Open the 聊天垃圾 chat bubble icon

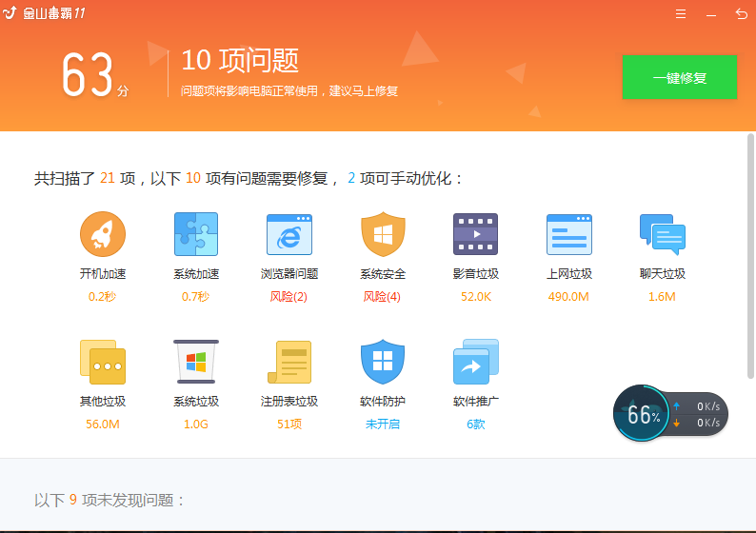pyautogui.click(x=663, y=234)
